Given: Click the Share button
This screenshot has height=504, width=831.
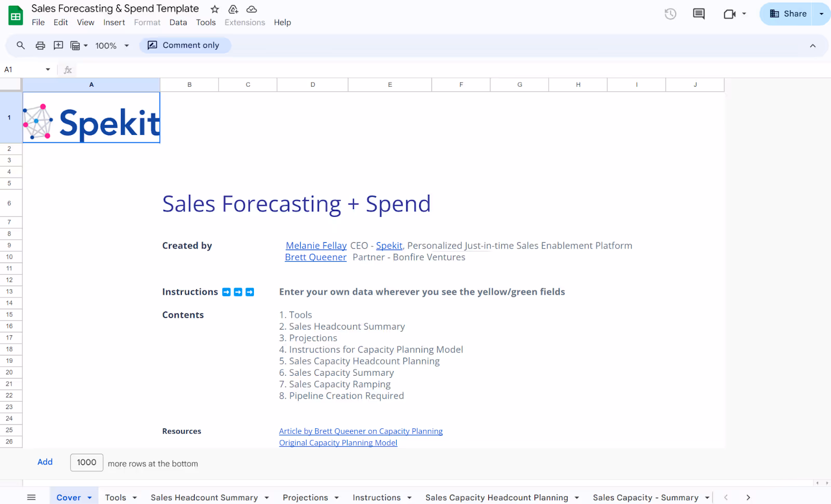Looking at the screenshot, I should [x=787, y=14].
